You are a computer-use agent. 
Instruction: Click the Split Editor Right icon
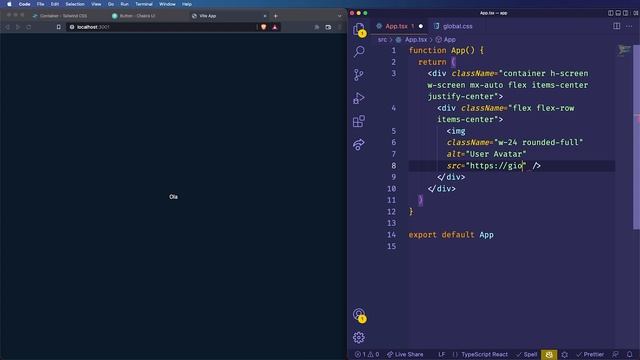[616, 26]
